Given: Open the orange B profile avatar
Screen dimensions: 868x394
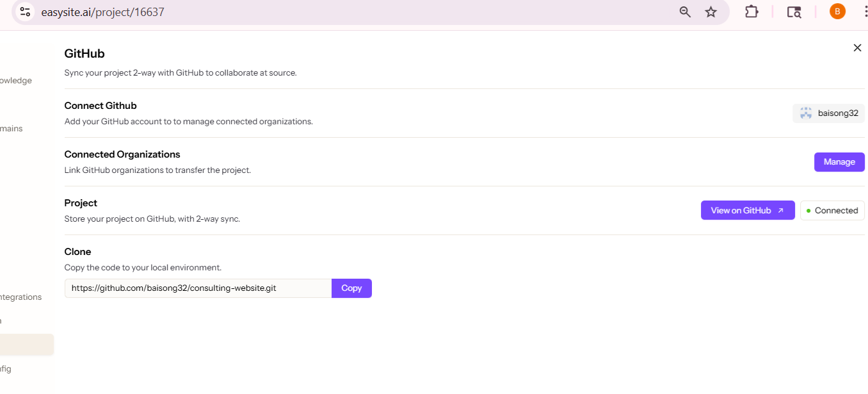Looking at the screenshot, I should tap(837, 12).
